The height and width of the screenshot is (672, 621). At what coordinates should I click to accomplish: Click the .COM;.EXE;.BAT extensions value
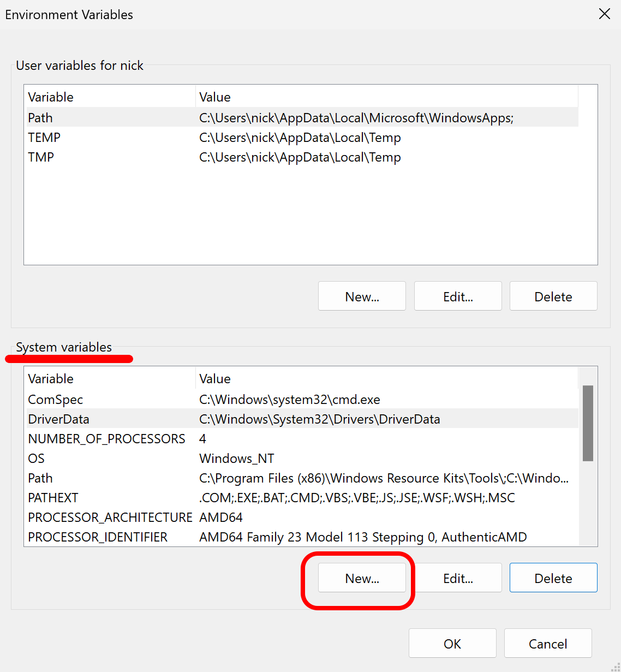[x=357, y=498]
